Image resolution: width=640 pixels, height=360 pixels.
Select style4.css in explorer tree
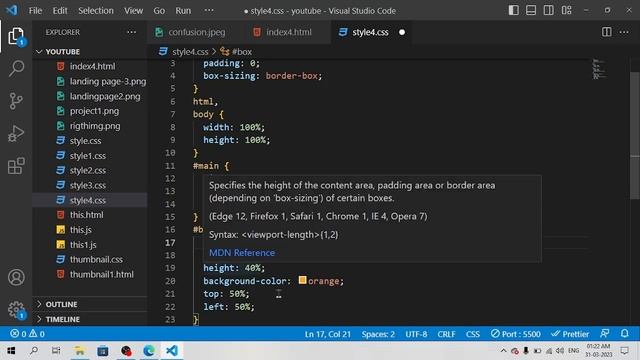click(88, 200)
